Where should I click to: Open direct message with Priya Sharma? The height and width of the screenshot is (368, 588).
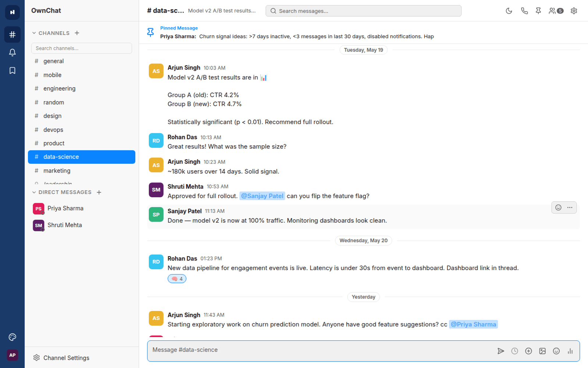coord(82,209)
